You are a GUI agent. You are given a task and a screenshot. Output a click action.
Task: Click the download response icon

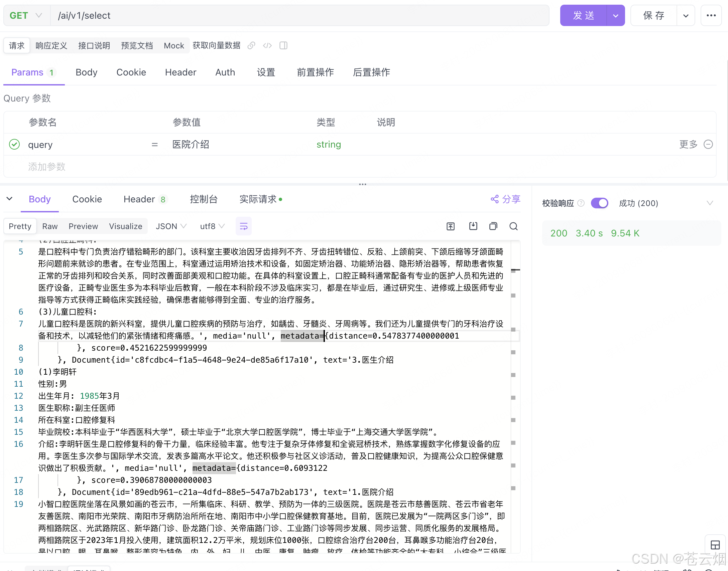click(x=473, y=226)
